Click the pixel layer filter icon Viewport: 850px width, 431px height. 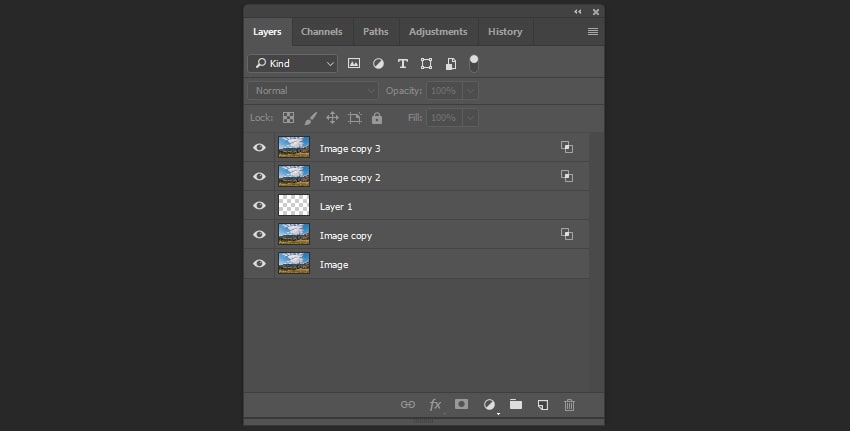click(354, 63)
